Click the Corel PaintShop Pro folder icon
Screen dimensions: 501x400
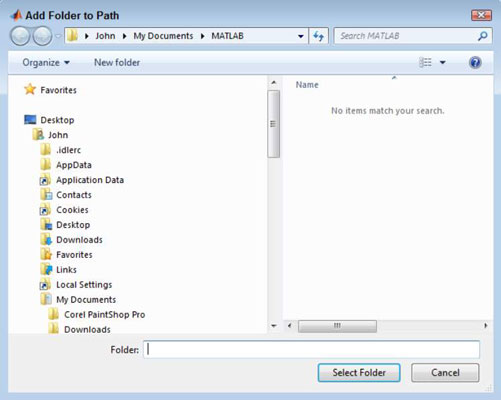coord(53,314)
